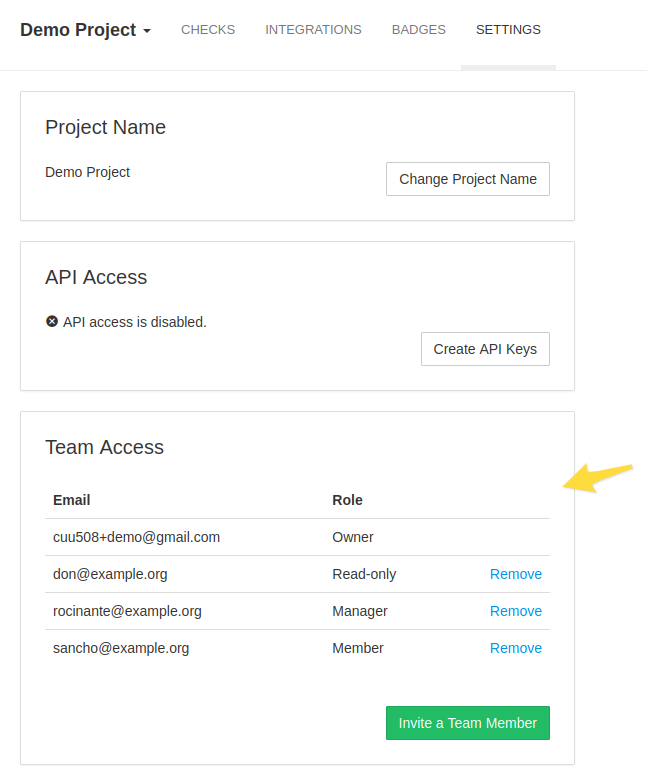Open the Integrations tab

coord(313,30)
